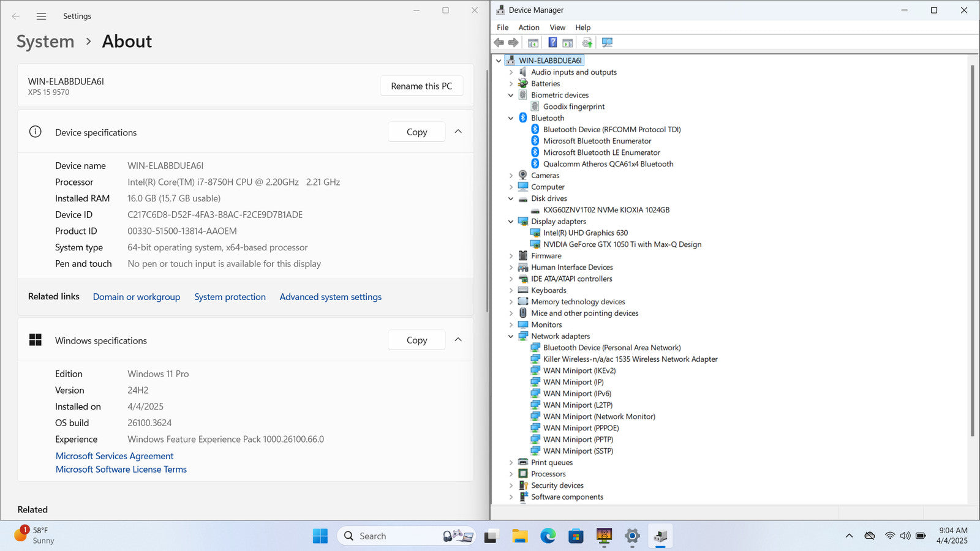The width and height of the screenshot is (980, 551).
Task: Open Microsoft Services Agreement link
Action: click(x=115, y=456)
